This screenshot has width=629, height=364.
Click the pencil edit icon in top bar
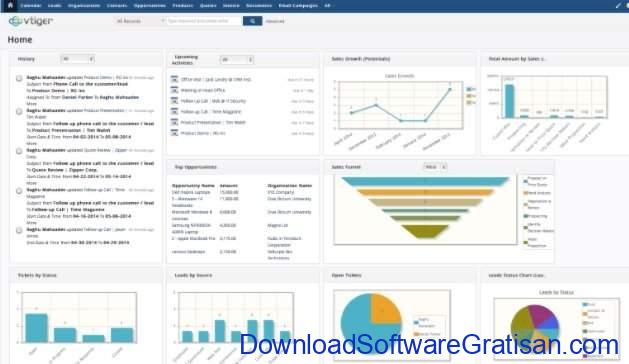point(618,6)
